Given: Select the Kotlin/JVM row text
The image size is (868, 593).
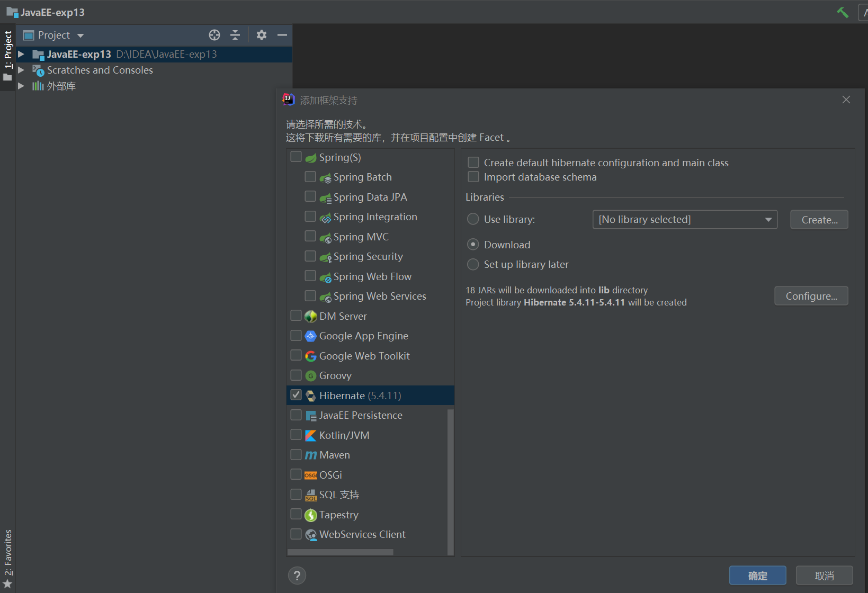Looking at the screenshot, I should point(344,435).
